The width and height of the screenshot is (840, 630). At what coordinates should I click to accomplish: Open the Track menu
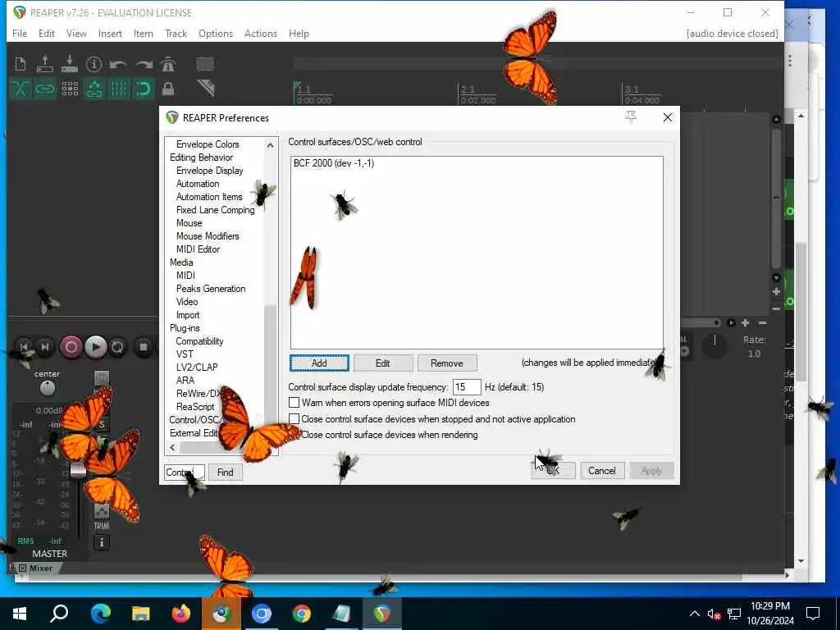pyautogui.click(x=176, y=33)
